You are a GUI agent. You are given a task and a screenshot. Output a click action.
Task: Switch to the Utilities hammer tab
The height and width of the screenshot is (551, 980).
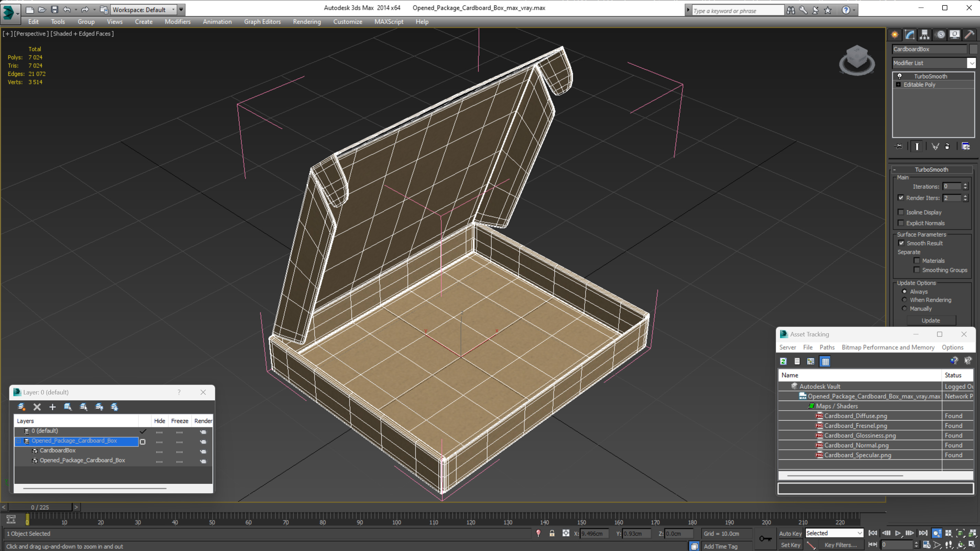click(969, 35)
